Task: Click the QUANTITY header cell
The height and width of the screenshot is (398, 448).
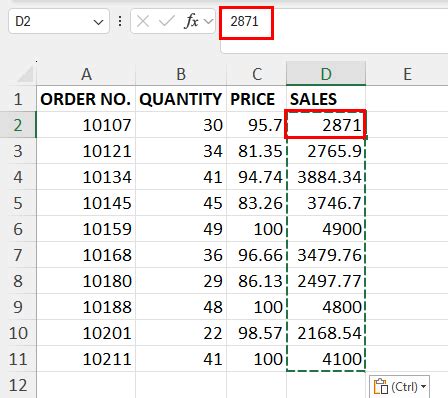Action: tap(181, 99)
